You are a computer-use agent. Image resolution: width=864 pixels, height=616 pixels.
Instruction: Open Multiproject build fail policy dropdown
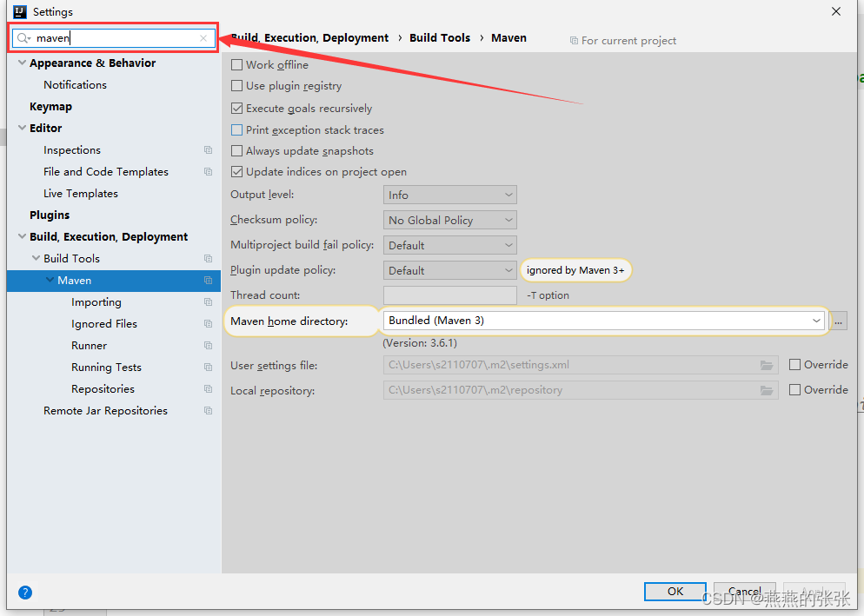point(450,245)
